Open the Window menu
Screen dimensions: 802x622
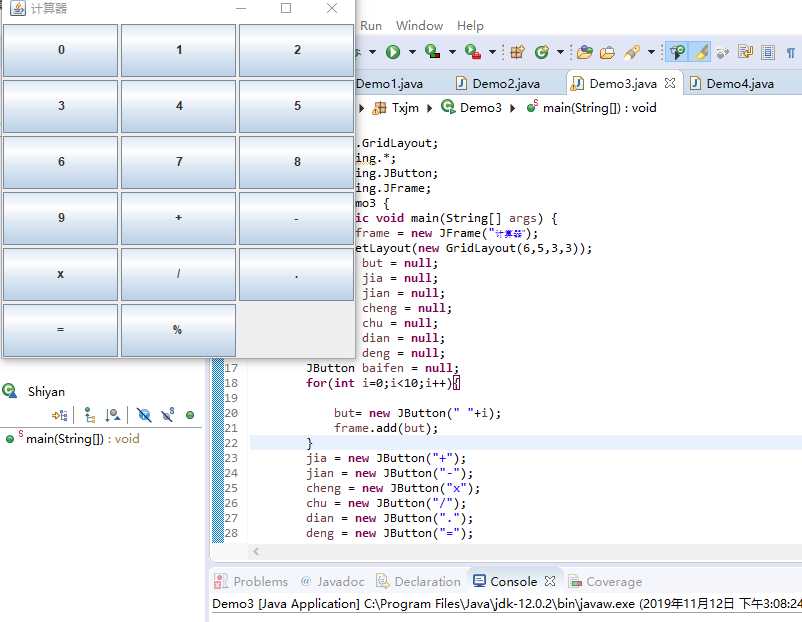(419, 26)
